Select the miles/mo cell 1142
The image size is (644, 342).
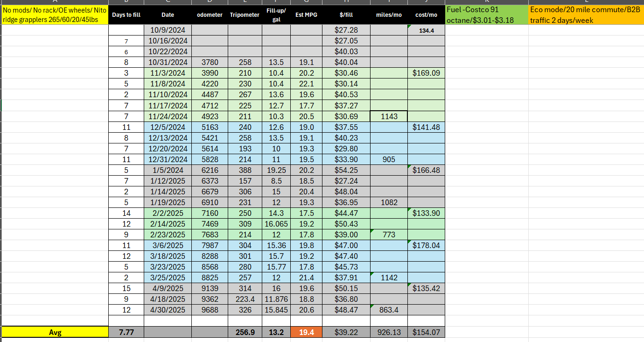tap(389, 278)
